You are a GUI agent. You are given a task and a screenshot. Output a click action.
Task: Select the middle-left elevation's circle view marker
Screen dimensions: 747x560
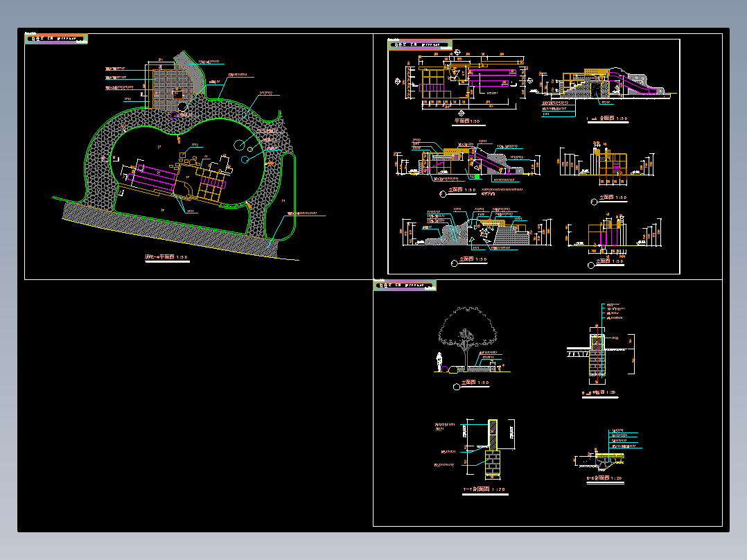click(x=443, y=194)
